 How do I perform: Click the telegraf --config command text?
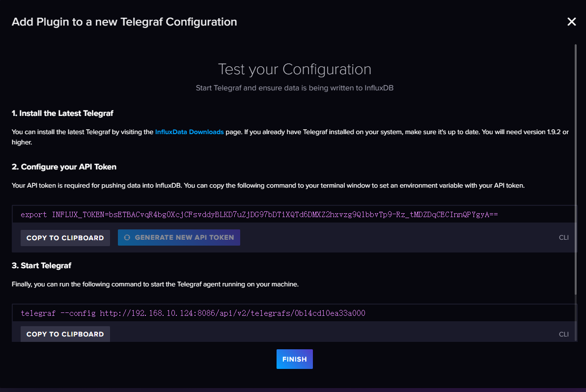tap(193, 313)
